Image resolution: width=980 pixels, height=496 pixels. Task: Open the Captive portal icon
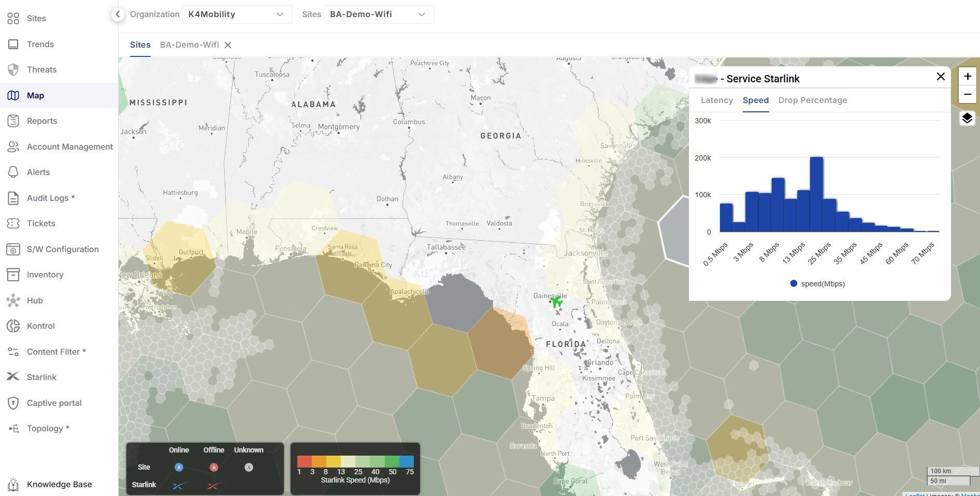click(x=13, y=403)
